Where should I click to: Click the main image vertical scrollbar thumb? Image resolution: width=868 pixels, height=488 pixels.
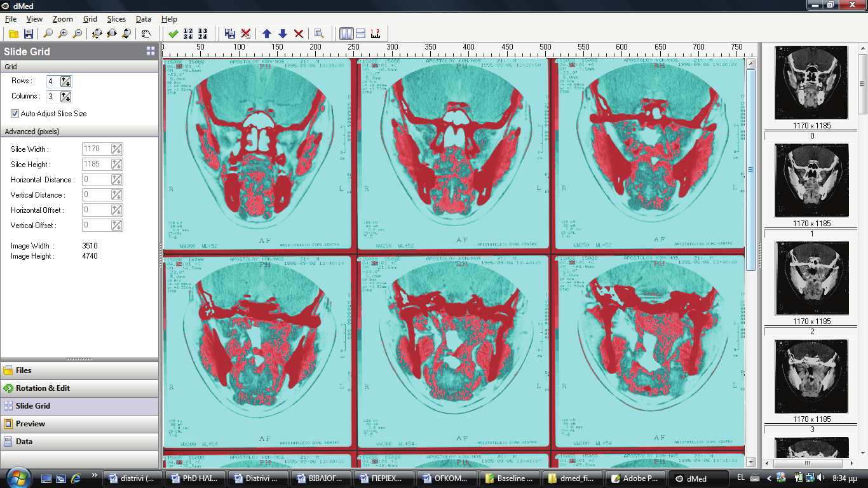pyautogui.click(x=750, y=170)
